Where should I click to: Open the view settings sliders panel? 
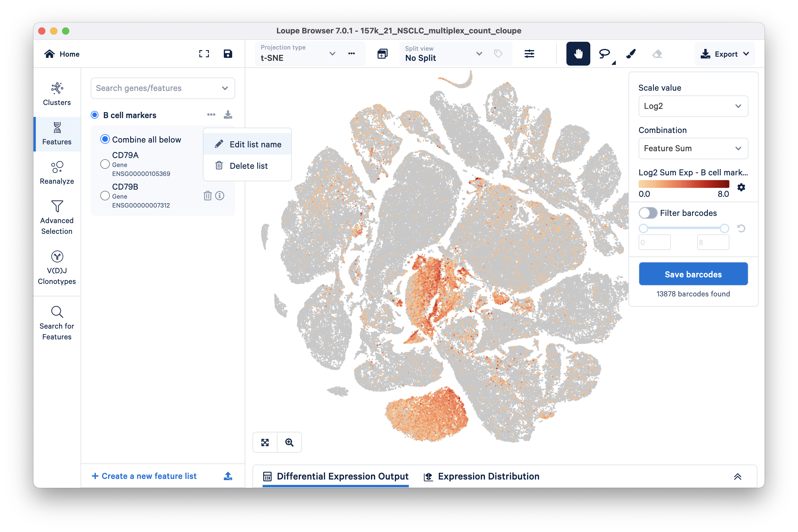[530, 54]
